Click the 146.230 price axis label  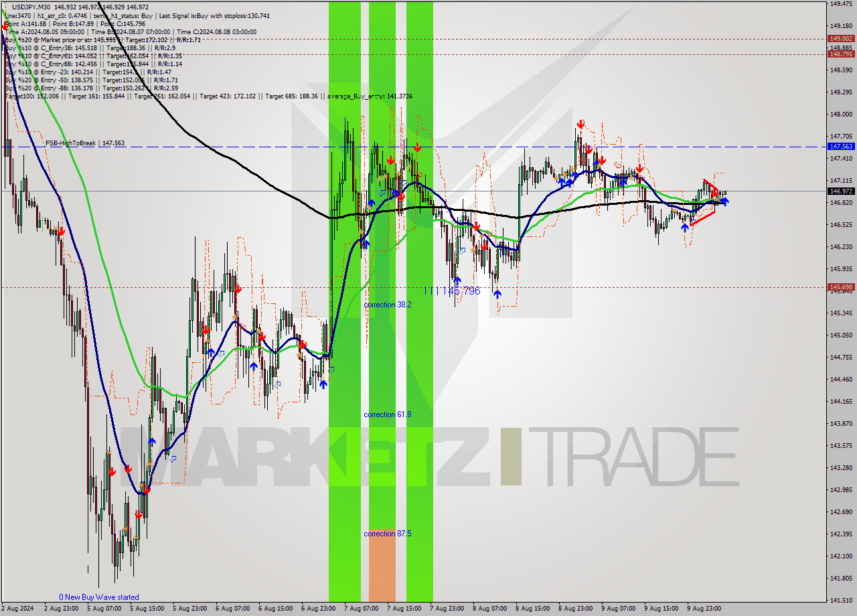841,246
